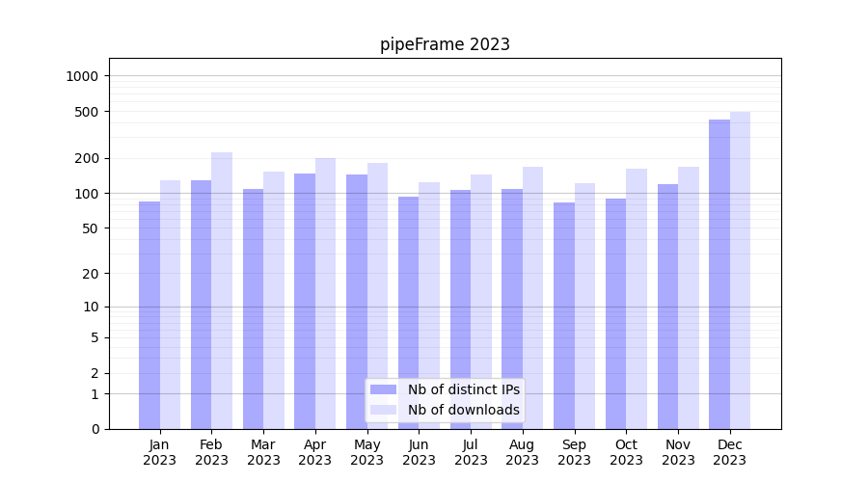
Task: Click the 100 y-axis tick label
Action: tap(86, 194)
